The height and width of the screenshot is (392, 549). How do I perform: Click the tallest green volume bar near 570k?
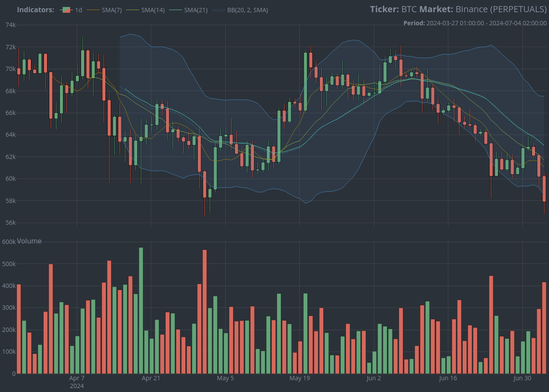[141, 311]
